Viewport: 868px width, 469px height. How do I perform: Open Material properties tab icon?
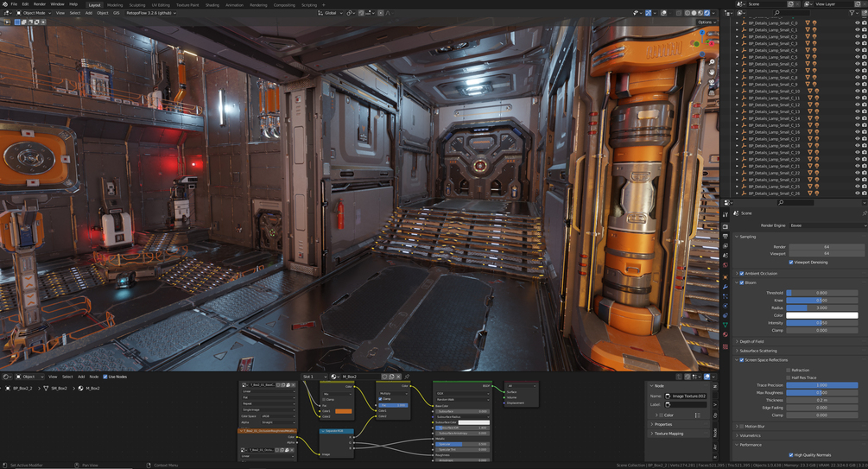pyautogui.click(x=725, y=335)
